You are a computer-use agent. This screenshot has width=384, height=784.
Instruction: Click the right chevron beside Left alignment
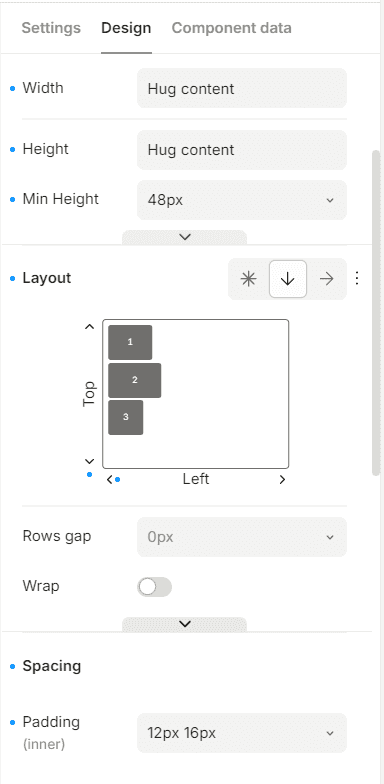[x=282, y=480]
